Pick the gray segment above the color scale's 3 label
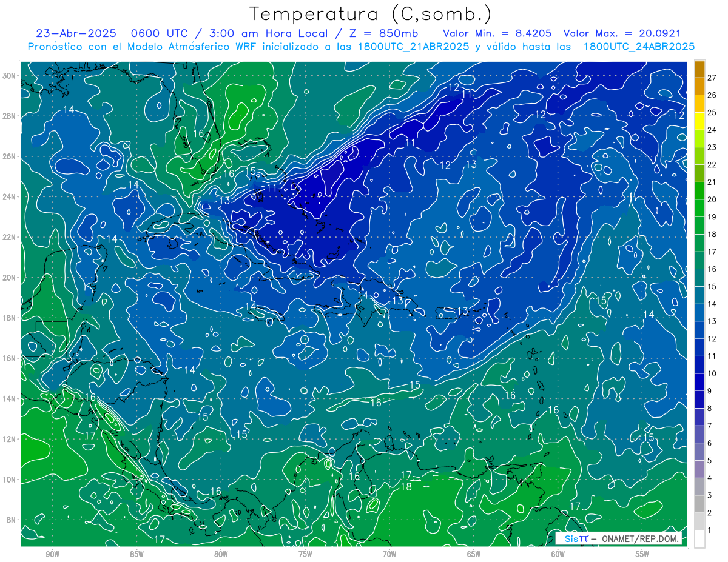This screenshot has height=562, width=728. 699,487
